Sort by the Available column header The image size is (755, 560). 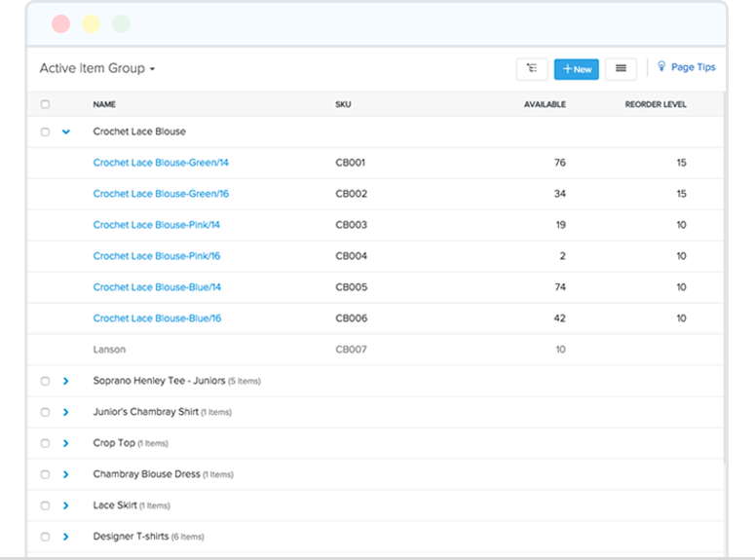545,104
